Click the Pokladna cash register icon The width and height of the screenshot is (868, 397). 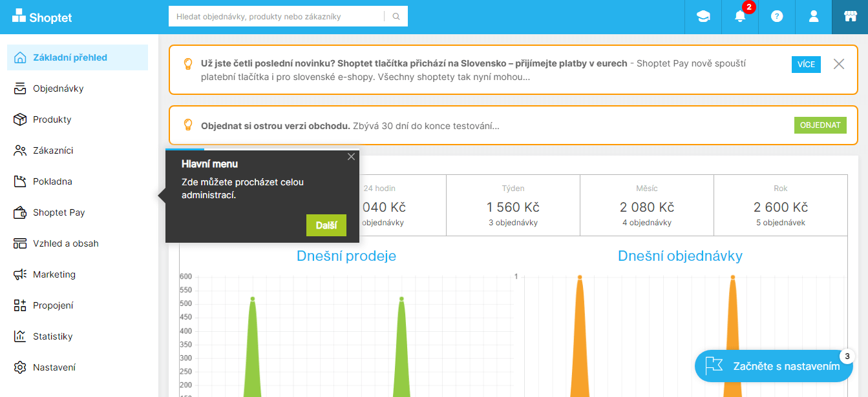(x=20, y=181)
